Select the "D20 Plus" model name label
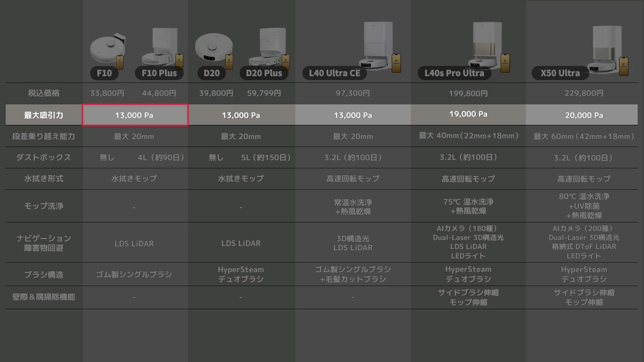The width and height of the screenshot is (644, 362). click(264, 73)
